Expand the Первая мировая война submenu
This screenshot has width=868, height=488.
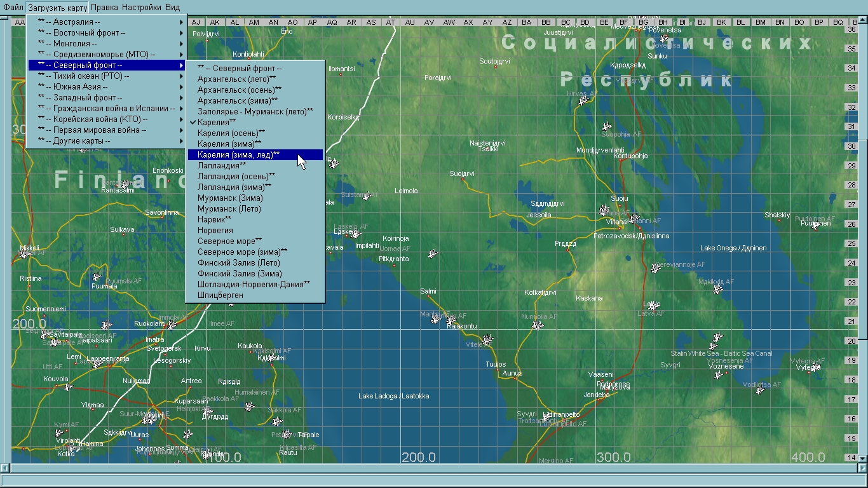click(x=108, y=130)
